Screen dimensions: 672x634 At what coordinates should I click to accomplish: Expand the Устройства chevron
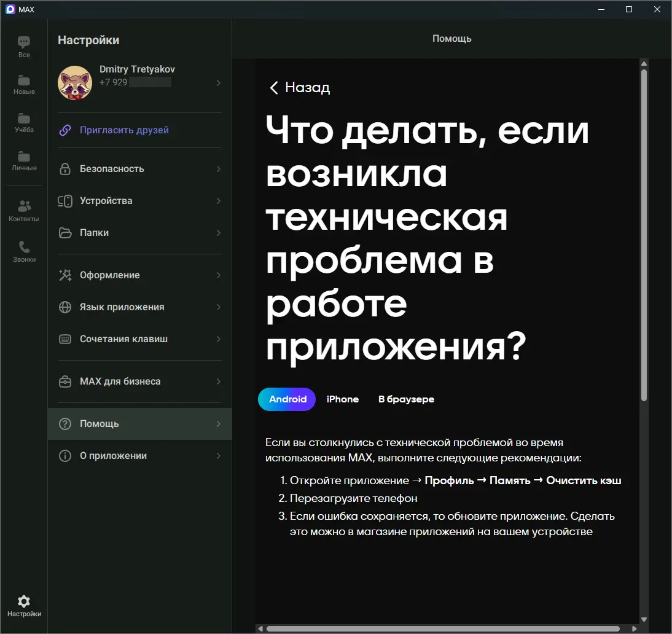(x=219, y=201)
